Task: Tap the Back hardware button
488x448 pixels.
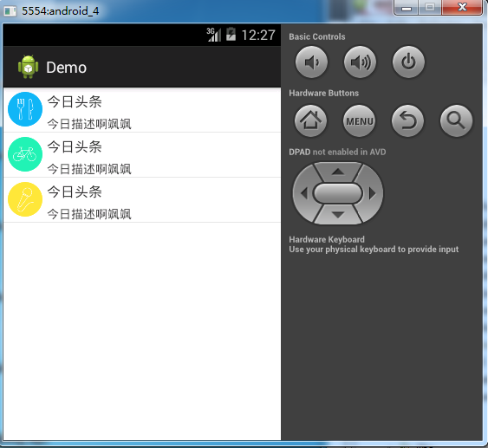Action: (407, 120)
